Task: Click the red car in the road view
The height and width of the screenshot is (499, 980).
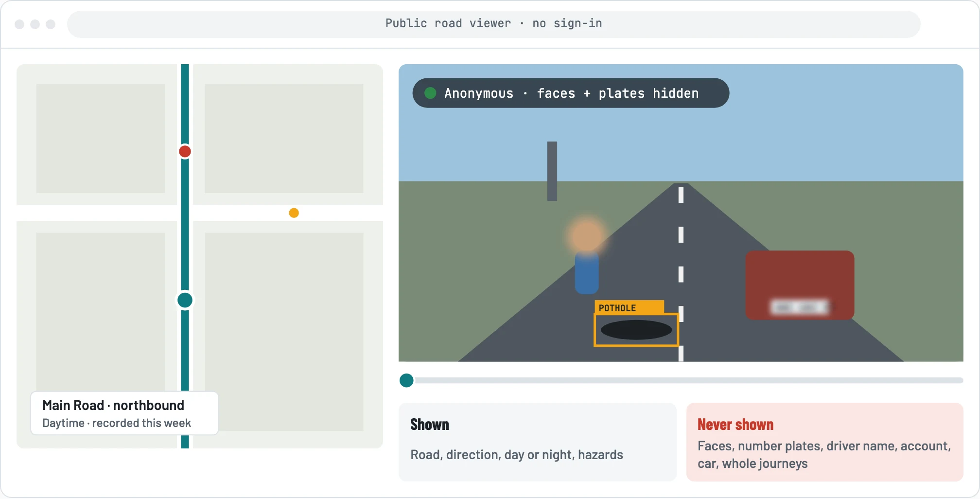Action: click(800, 285)
